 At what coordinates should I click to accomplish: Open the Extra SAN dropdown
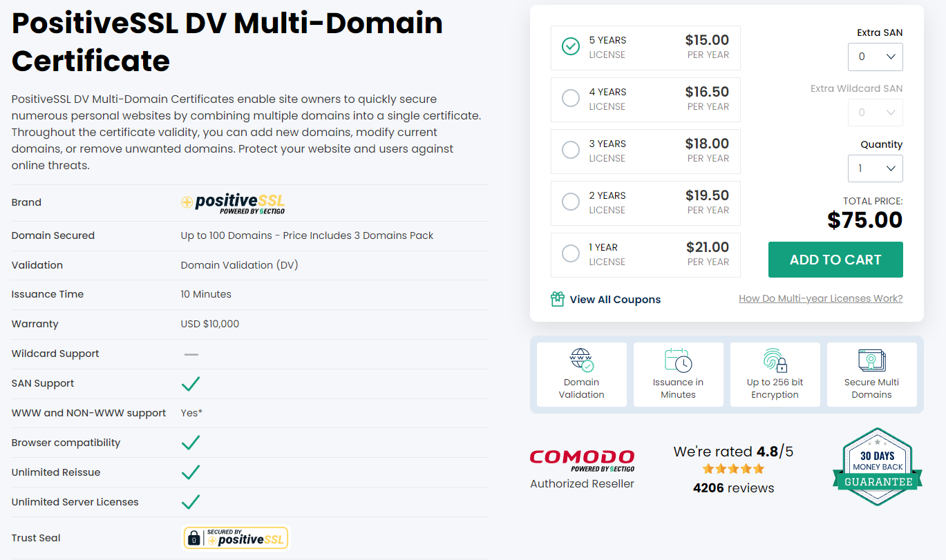[x=876, y=57]
